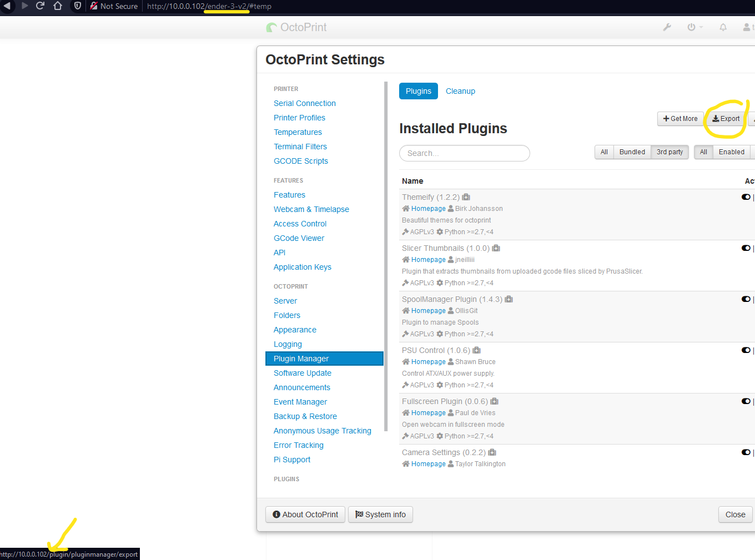This screenshot has width=755, height=560.
Task: Switch to the Cleanup tab
Action: coord(460,91)
